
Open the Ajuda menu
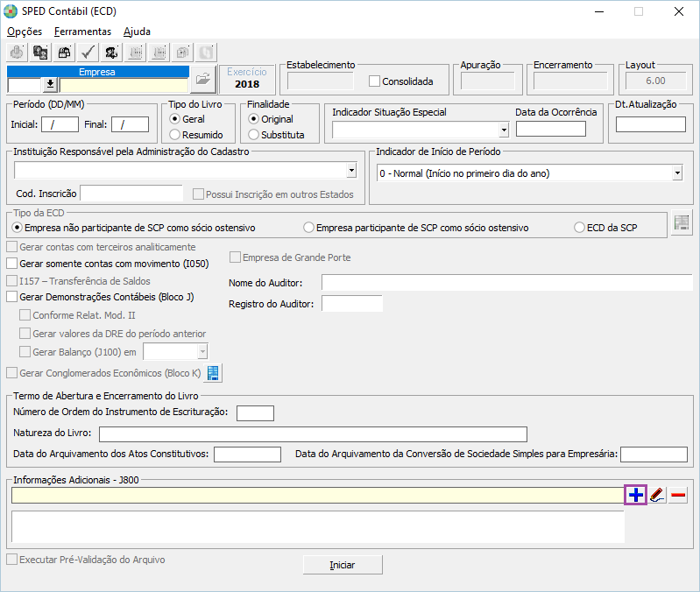click(137, 32)
